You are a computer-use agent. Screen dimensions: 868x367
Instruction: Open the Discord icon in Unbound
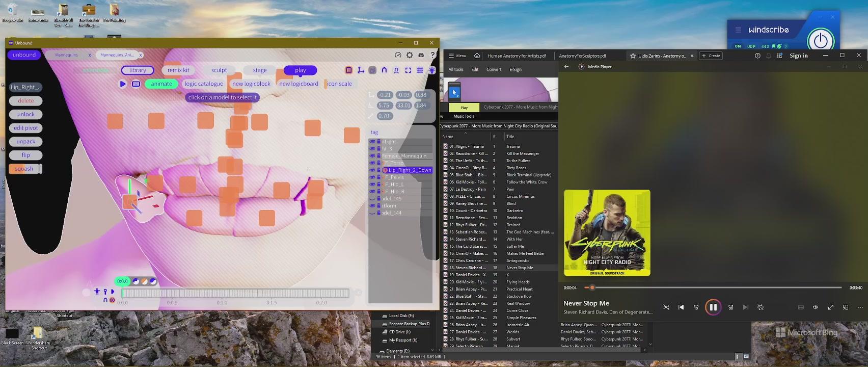click(x=421, y=55)
